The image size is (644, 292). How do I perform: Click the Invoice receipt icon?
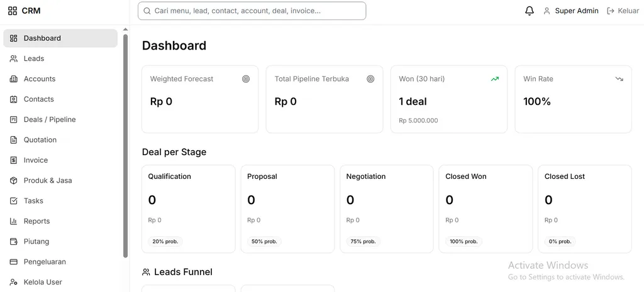click(x=14, y=160)
